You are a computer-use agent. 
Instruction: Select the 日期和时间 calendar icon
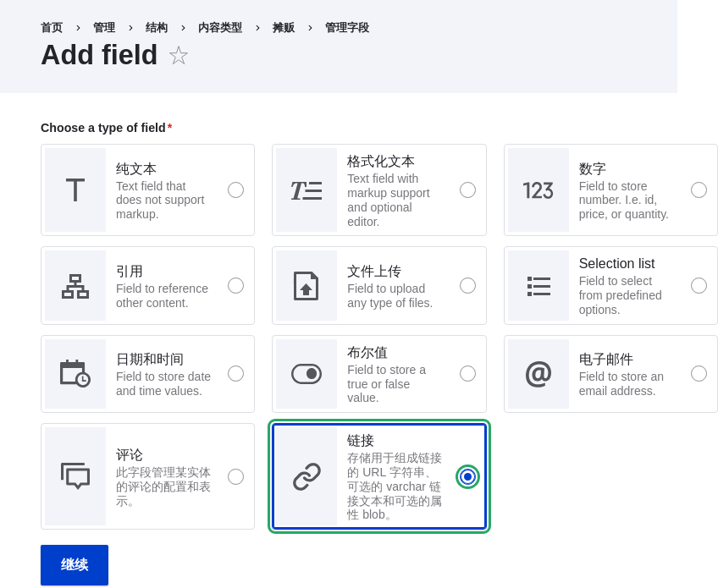75,374
